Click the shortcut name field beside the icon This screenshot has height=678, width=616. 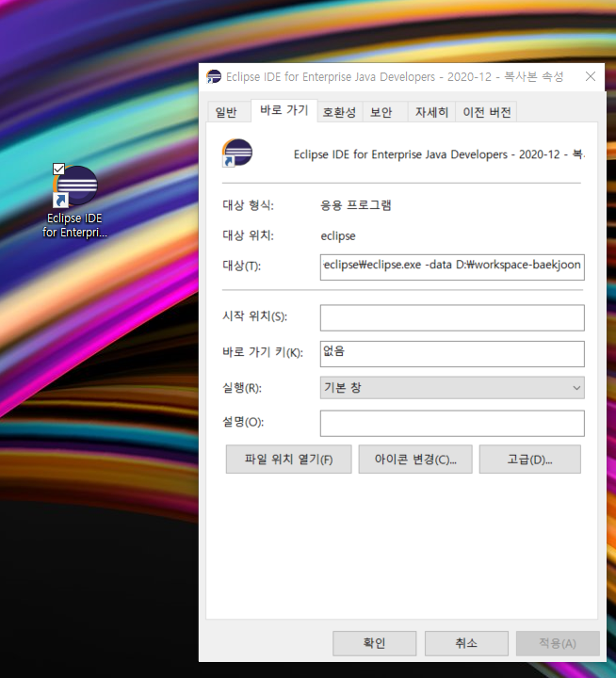click(439, 154)
